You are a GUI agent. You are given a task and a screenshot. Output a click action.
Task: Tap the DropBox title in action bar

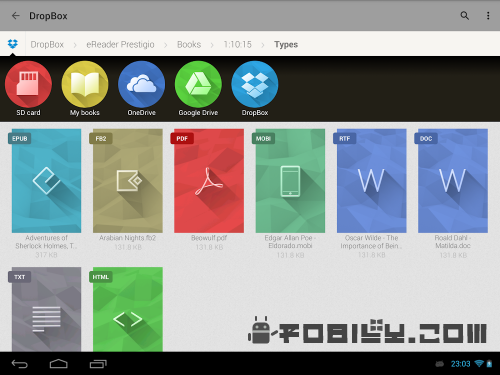(x=48, y=16)
